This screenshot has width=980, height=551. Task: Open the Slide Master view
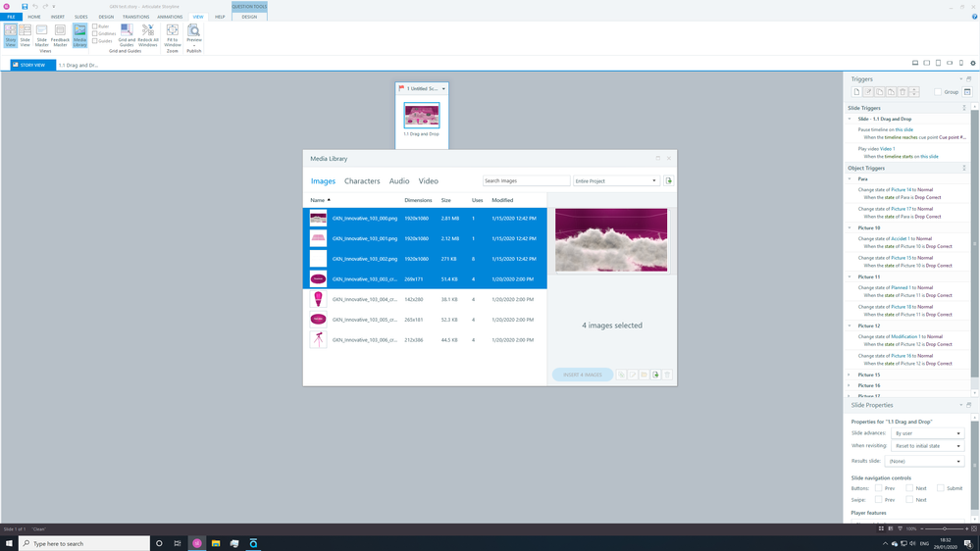pyautogui.click(x=42, y=35)
